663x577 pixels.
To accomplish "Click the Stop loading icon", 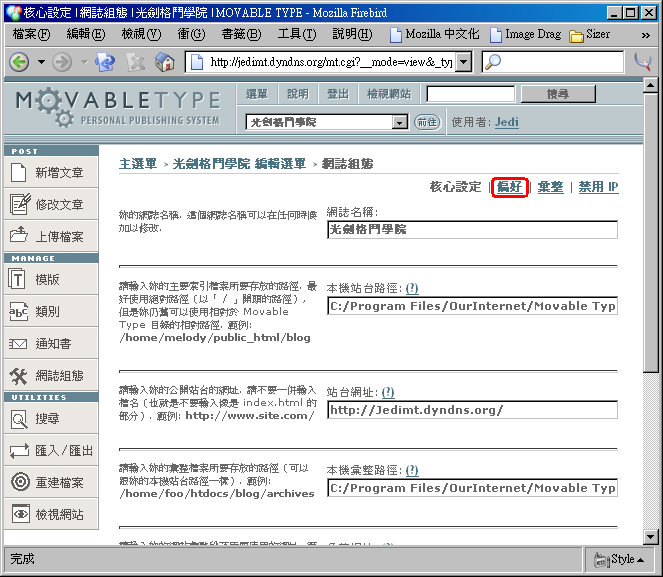I will (x=136, y=63).
